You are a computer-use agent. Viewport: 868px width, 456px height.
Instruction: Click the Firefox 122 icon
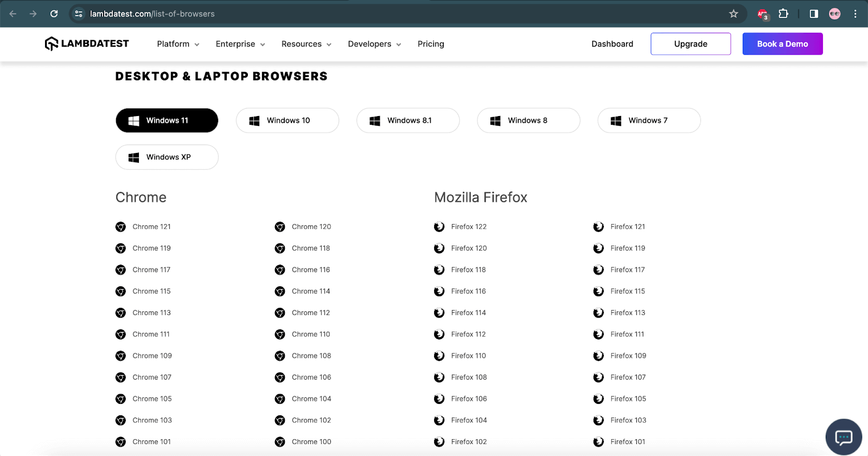click(439, 227)
